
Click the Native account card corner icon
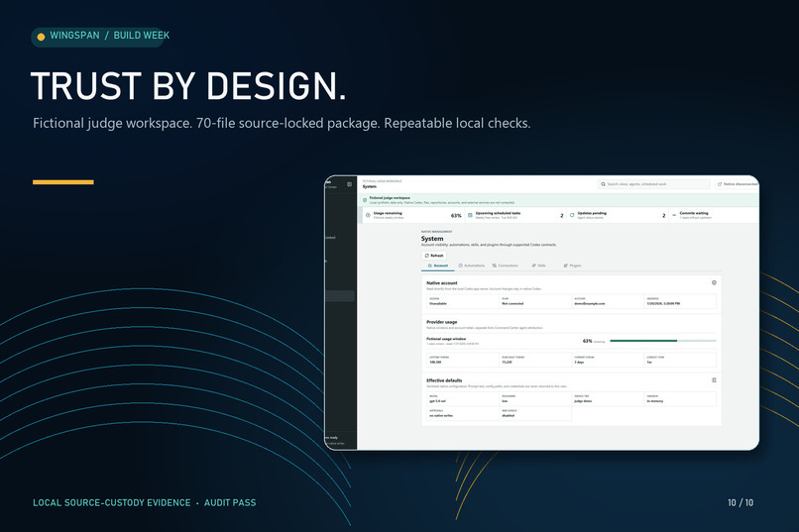click(x=714, y=282)
